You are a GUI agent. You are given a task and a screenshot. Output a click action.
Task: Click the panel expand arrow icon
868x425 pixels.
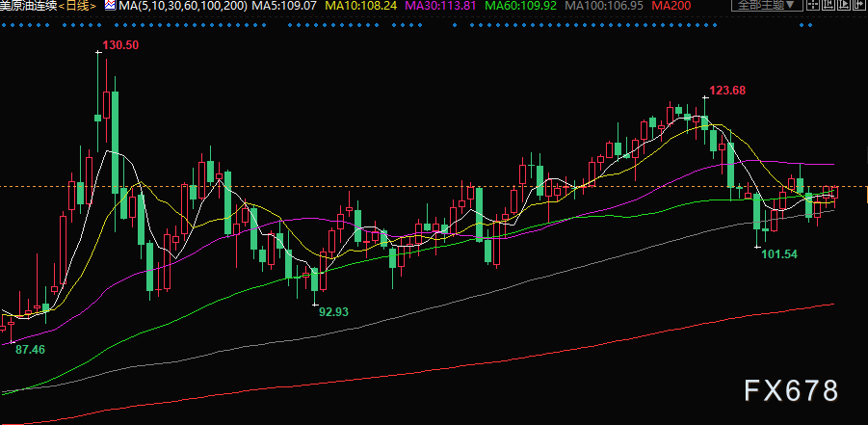tap(859, 5)
